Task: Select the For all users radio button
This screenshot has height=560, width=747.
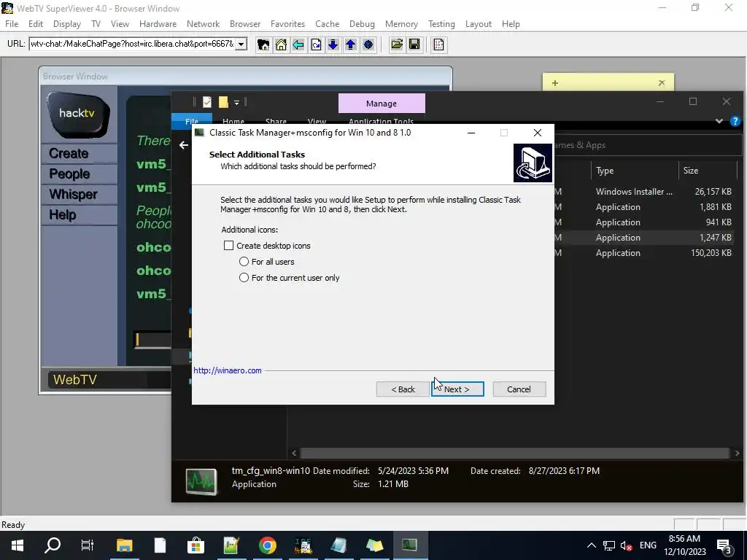Action: [x=244, y=262]
